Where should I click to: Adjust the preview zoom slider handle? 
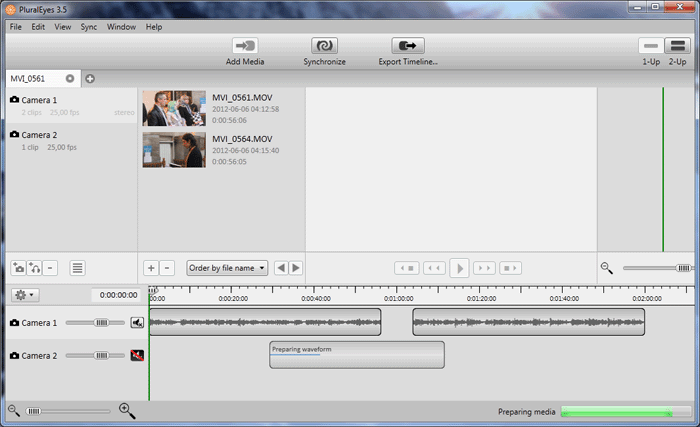pos(683,268)
